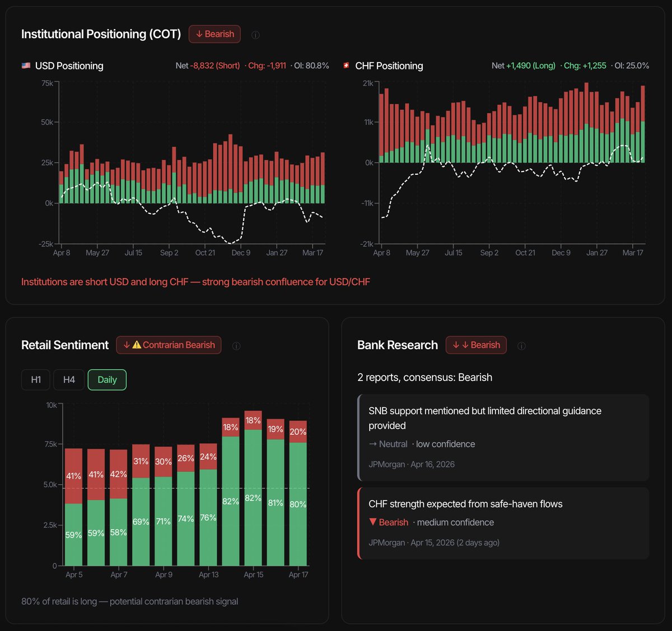Click the Contrarian Bearish badge
The width and height of the screenshot is (672, 631).
point(169,345)
